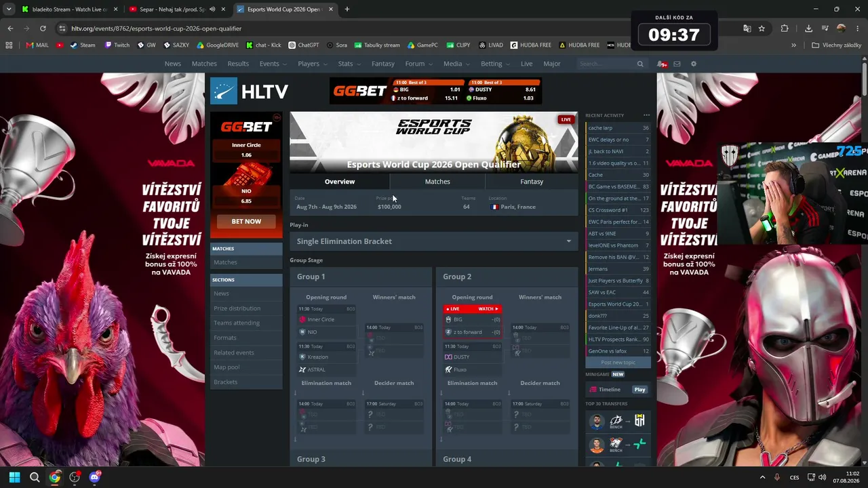Open the 'CS Crossword #1' thread
This screenshot has height=488, width=868.
(618, 210)
